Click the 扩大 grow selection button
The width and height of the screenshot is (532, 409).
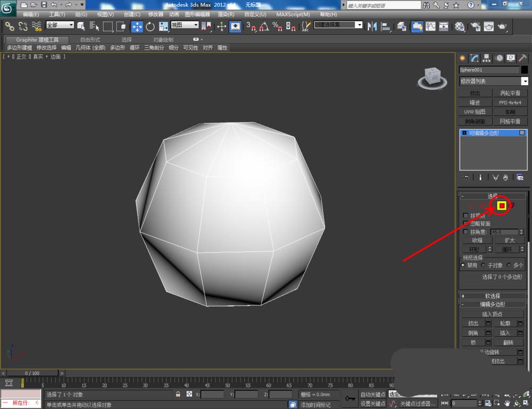click(x=509, y=240)
